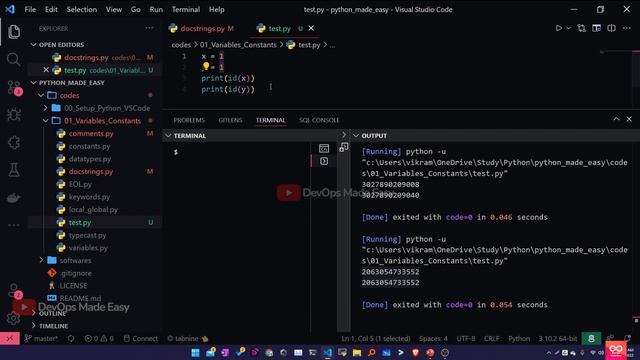Click 01_Variables_Constants in the breadcrumb
The image size is (640, 360).
pyautogui.click(x=238, y=45)
